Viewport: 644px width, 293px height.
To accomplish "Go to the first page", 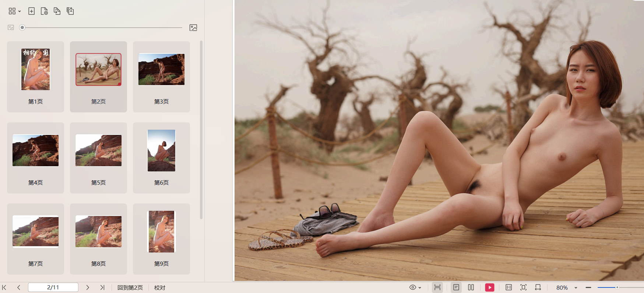I will point(4,287).
